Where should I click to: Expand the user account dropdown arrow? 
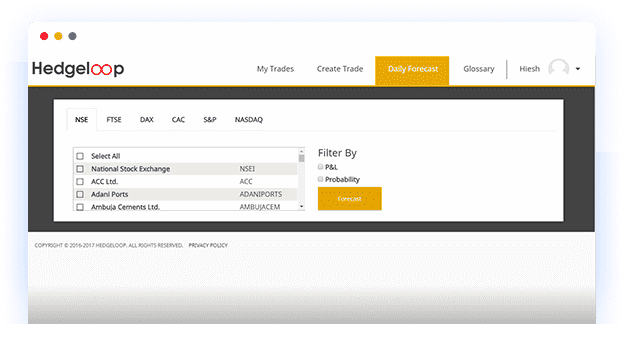578,69
